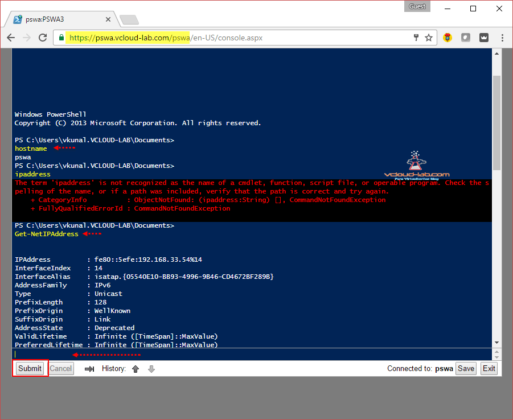Open the Chrome three-dot menu

point(502,38)
